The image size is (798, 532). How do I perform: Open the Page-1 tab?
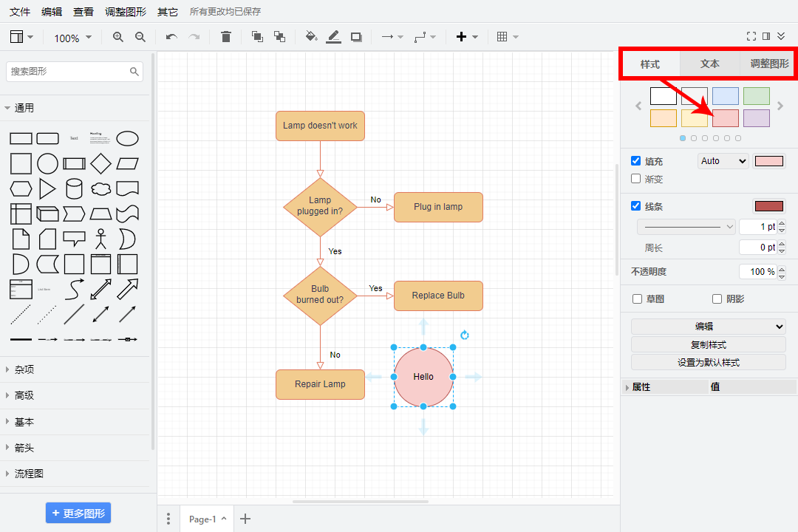(207, 519)
